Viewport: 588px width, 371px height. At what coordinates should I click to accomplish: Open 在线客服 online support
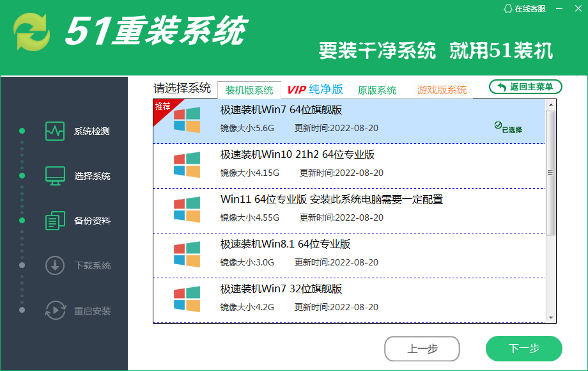click(x=525, y=8)
